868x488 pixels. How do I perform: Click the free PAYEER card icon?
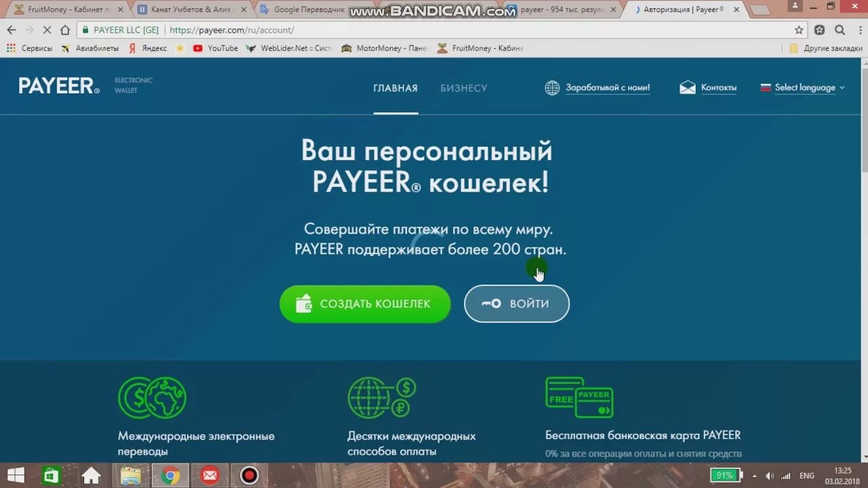point(580,397)
